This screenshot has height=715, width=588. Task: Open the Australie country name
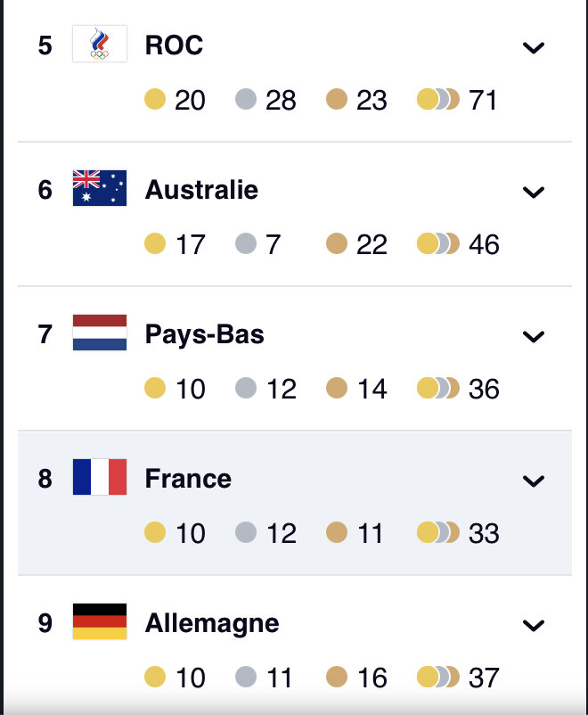201,189
